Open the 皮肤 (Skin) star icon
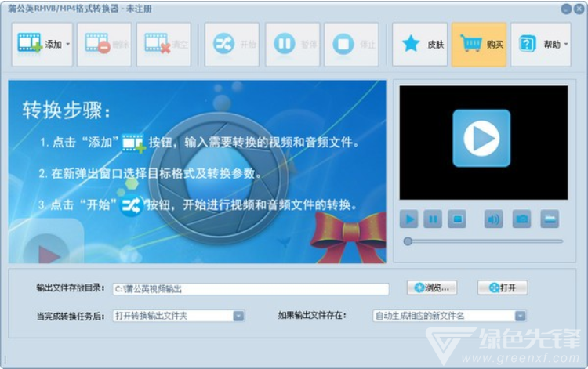Screen dimensions: 588x369 [412, 45]
